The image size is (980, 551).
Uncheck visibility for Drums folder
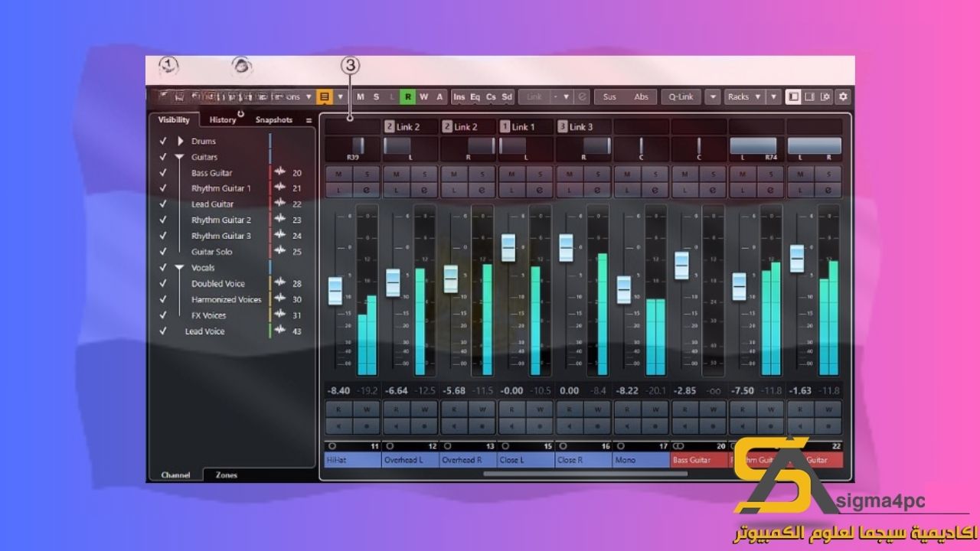pyautogui.click(x=162, y=142)
